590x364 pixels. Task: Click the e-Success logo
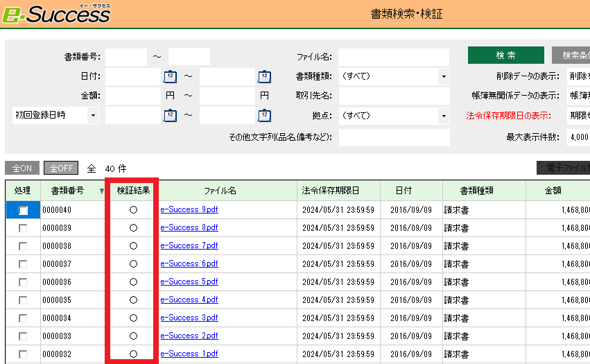55,12
